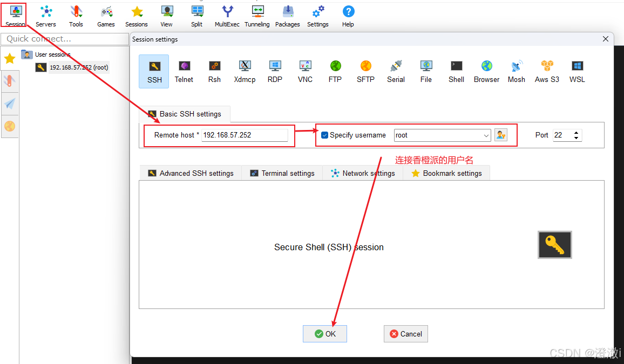Viewport: 624px width, 364px height.
Task: Select the WSL session type
Action: (x=577, y=72)
